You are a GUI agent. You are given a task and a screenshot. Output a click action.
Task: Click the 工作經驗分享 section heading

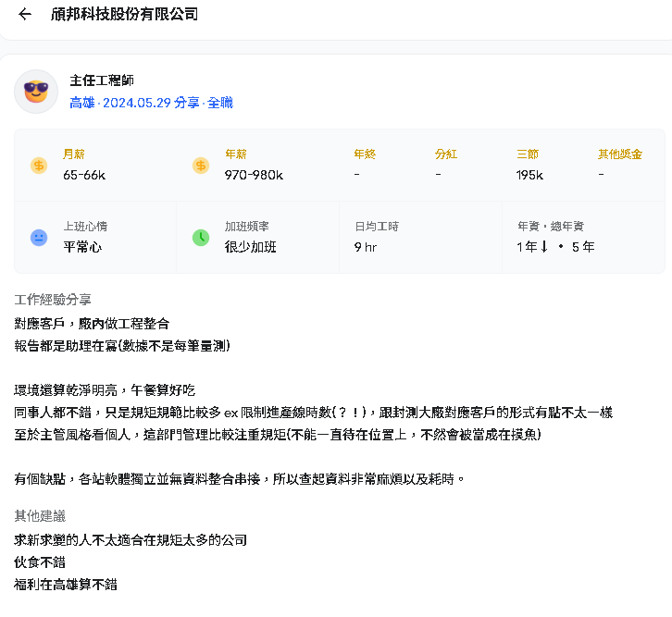[x=53, y=300]
